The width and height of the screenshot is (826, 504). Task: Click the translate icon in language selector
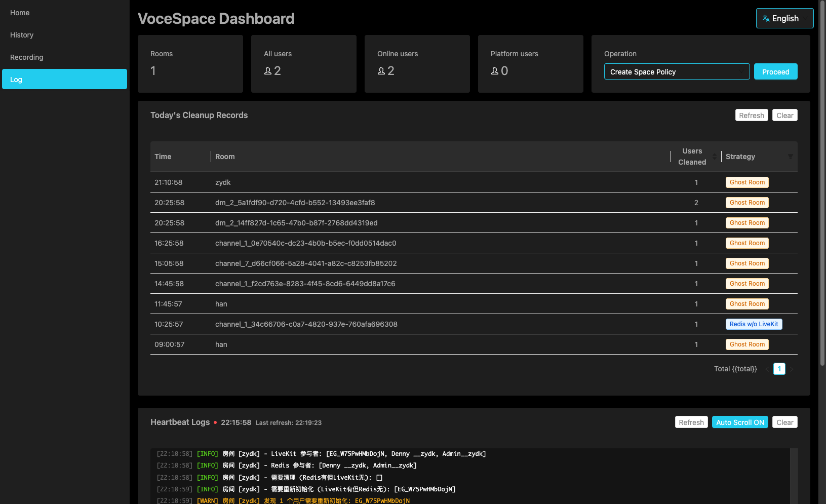point(766,18)
